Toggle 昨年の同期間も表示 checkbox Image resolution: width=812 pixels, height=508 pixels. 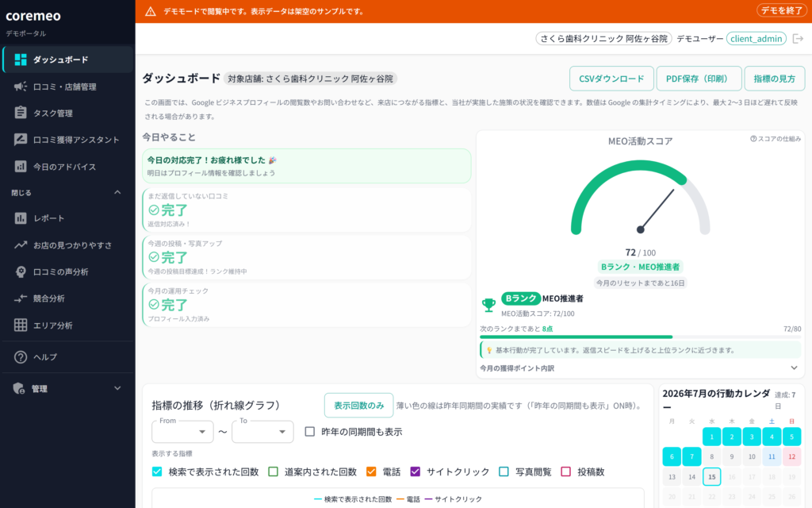pyautogui.click(x=310, y=431)
